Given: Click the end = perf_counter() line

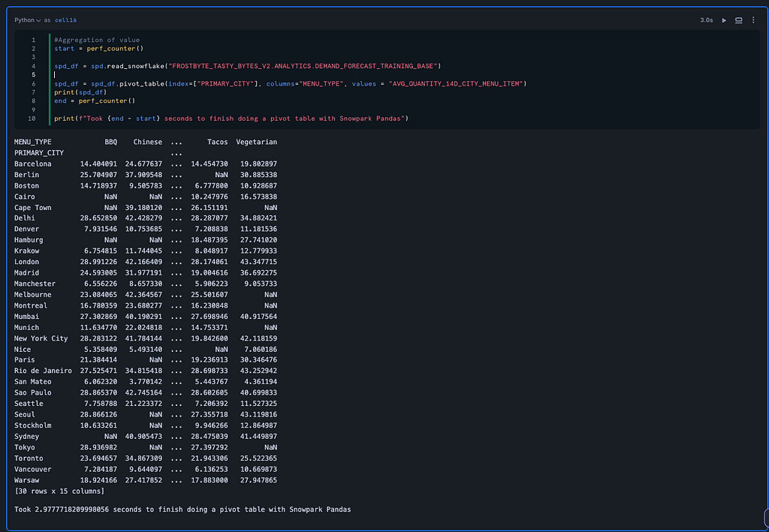Looking at the screenshot, I should pyautogui.click(x=95, y=101).
